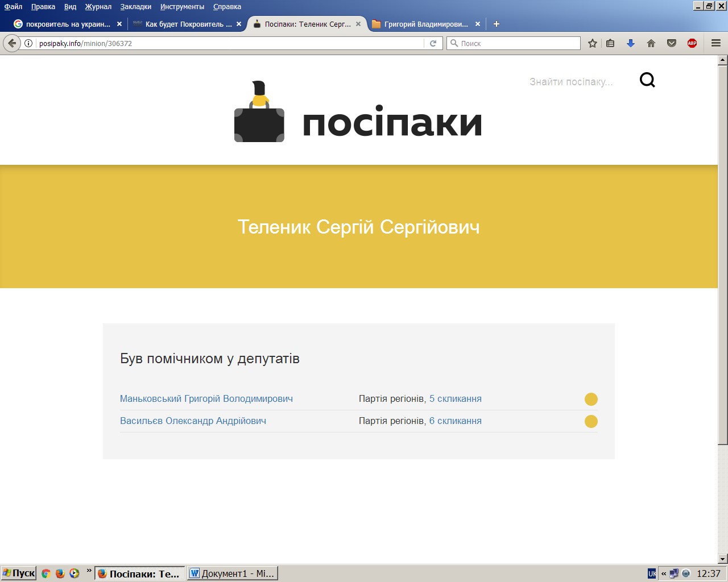Image resolution: width=728 pixels, height=582 pixels.
Task: Switch to the Григорий Владимирович tab
Action: pyautogui.click(x=425, y=24)
